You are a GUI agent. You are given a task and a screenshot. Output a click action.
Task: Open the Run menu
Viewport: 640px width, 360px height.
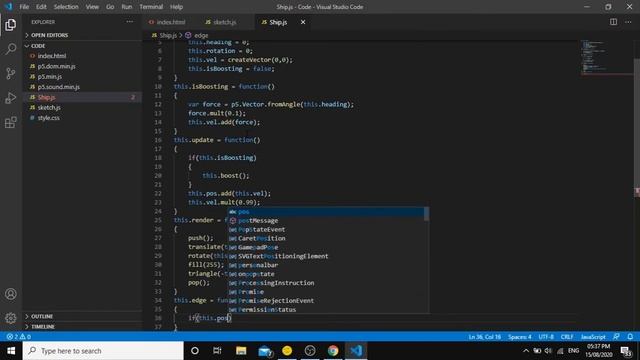pos(127,7)
